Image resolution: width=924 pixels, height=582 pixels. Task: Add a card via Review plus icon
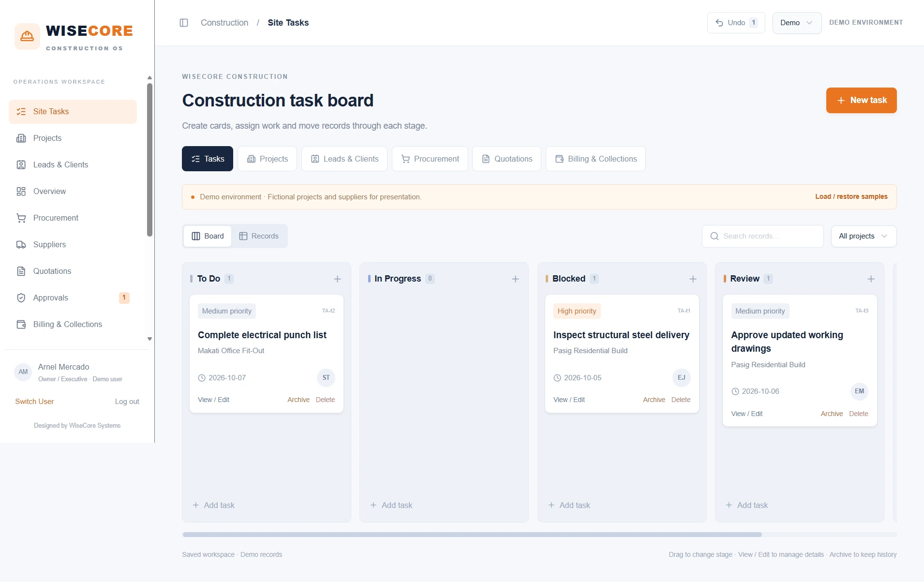tap(871, 279)
